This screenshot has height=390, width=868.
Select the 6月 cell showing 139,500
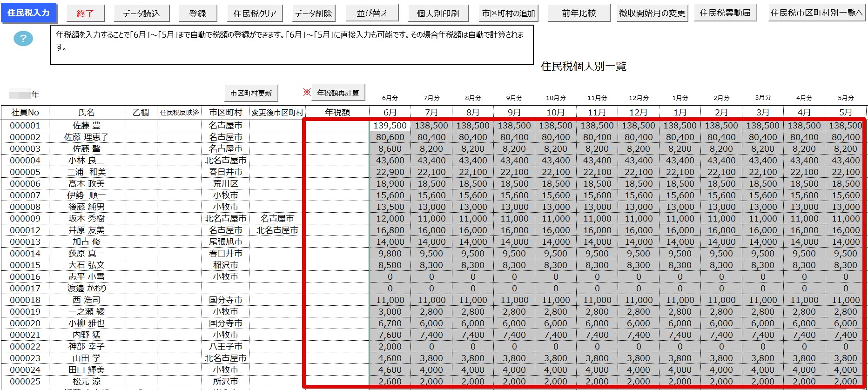click(390, 126)
